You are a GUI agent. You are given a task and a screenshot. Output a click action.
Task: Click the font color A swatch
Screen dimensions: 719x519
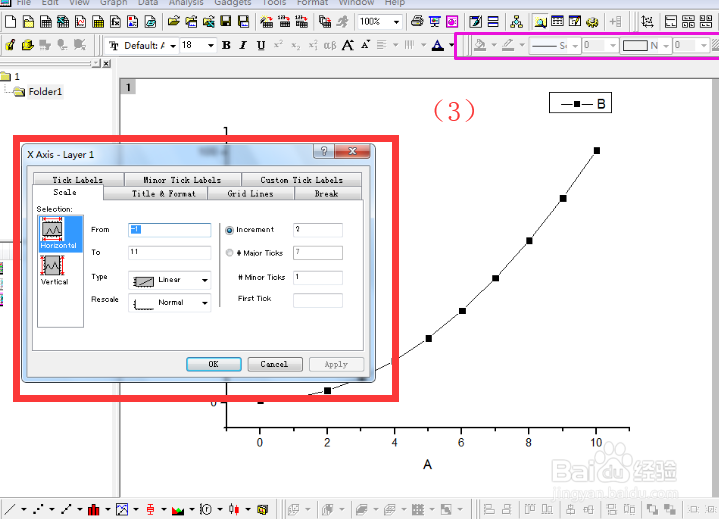tap(438, 45)
